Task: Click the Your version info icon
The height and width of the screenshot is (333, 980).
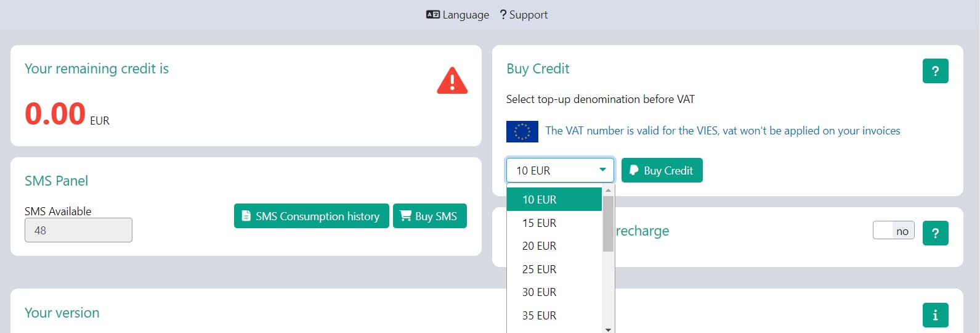Action: [935, 315]
